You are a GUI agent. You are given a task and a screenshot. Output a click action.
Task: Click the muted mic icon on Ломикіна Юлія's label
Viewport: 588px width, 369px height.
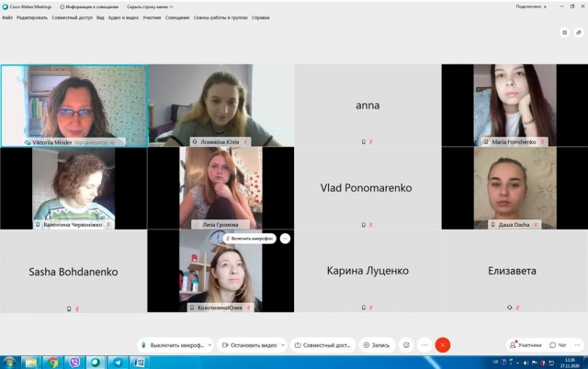(x=245, y=142)
